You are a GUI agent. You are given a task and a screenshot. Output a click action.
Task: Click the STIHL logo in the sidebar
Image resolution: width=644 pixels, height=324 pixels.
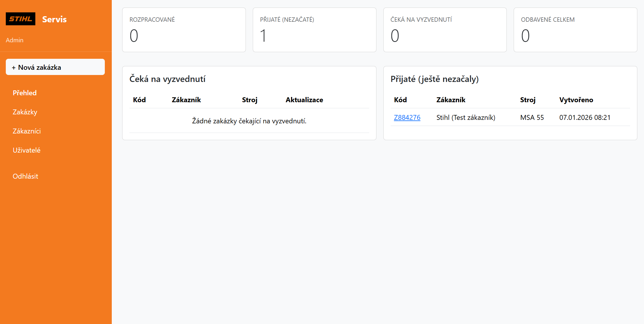(x=21, y=19)
